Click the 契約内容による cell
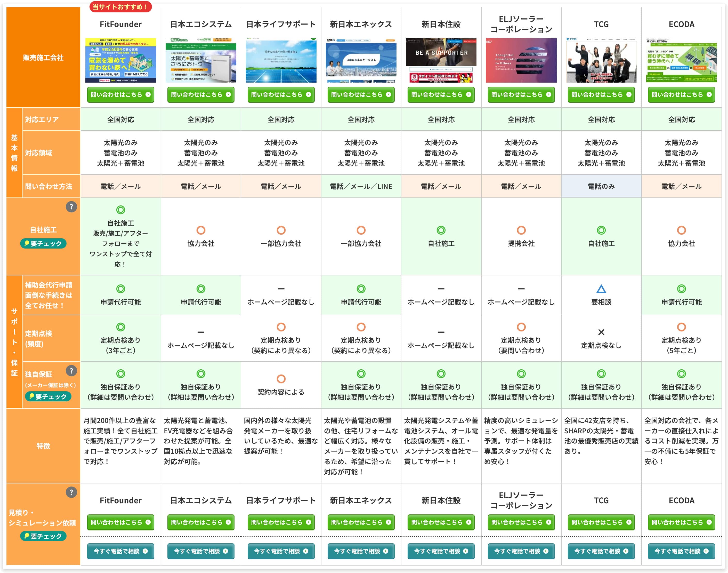Screen dimensions: 728x573 pyautogui.click(x=281, y=385)
